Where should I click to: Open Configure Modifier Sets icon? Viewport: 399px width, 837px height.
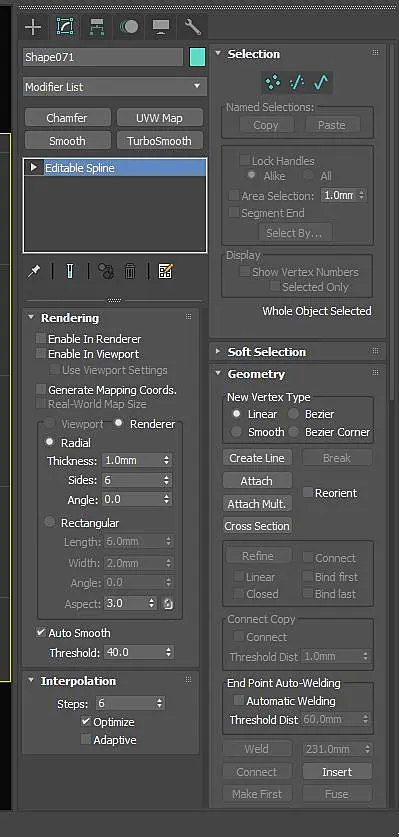(166, 271)
